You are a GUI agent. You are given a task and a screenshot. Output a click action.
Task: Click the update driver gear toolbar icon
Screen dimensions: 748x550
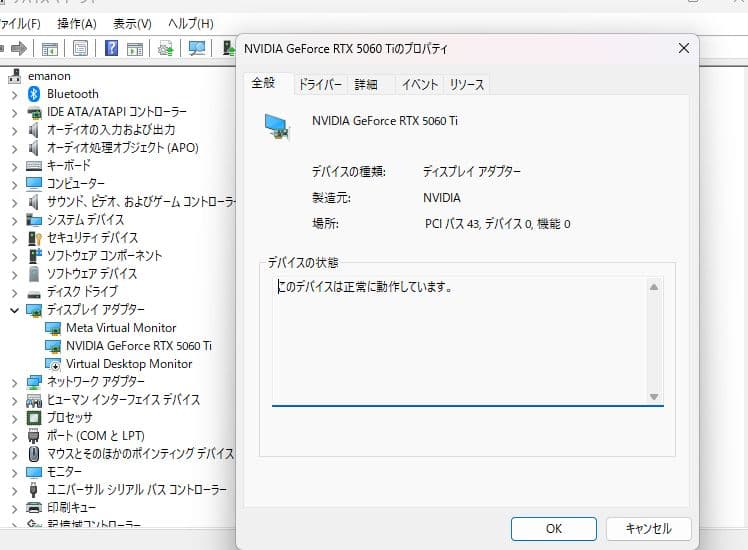coord(166,48)
